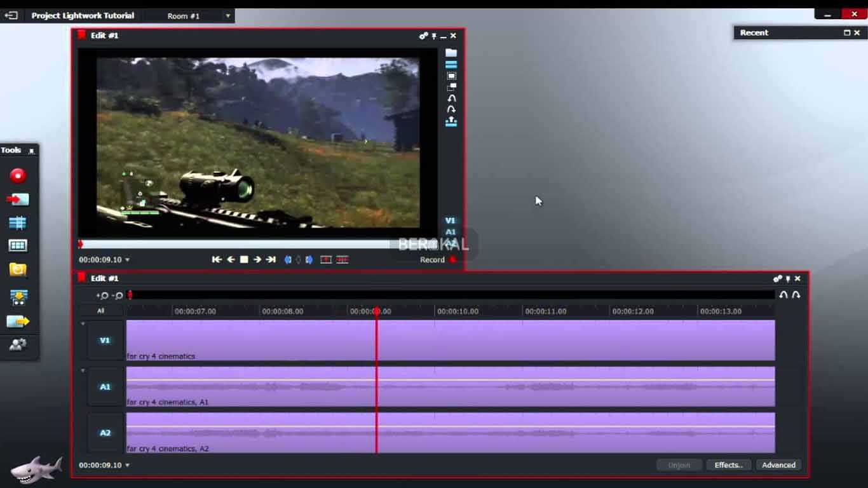Viewport: 868px width, 488px height.
Task: Close the Tools panel
Action: point(31,151)
